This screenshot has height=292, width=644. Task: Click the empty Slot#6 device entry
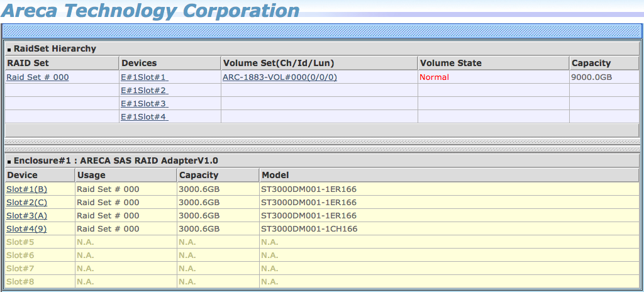point(20,255)
